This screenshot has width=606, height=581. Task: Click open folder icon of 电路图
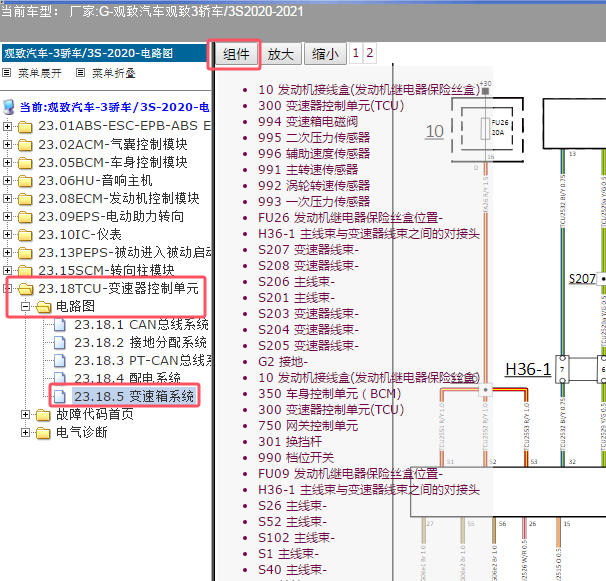tap(44, 307)
